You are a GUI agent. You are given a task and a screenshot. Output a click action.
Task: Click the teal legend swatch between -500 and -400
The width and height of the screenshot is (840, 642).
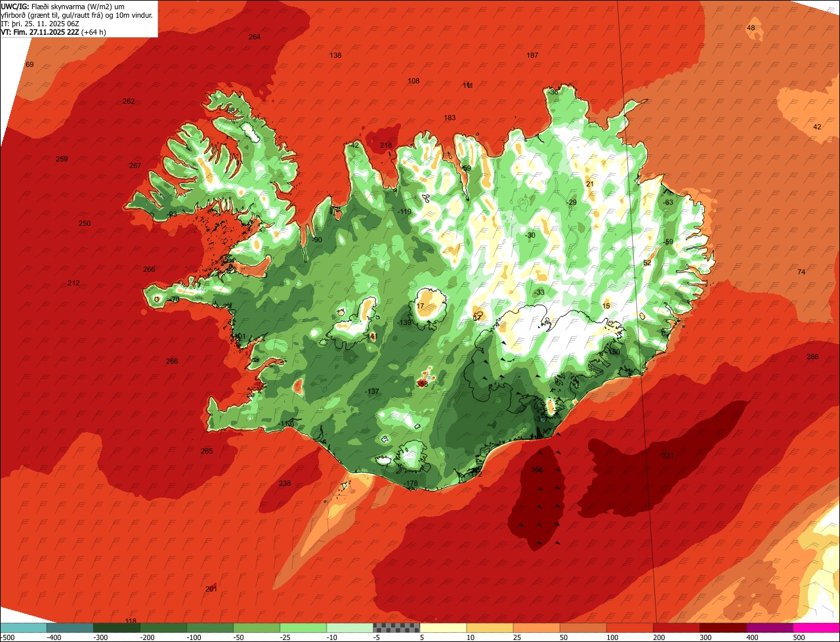(23, 628)
